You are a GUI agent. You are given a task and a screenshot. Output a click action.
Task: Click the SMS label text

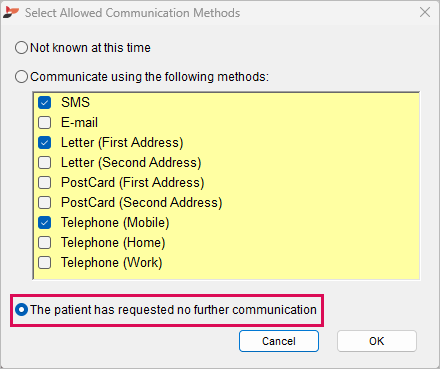(75, 102)
